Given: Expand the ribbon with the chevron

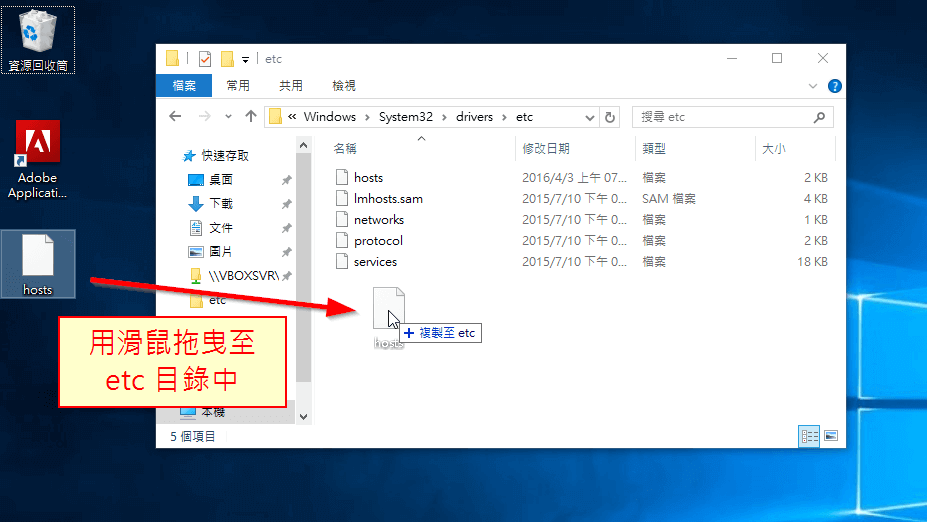Looking at the screenshot, I should pyautogui.click(x=813, y=86).
